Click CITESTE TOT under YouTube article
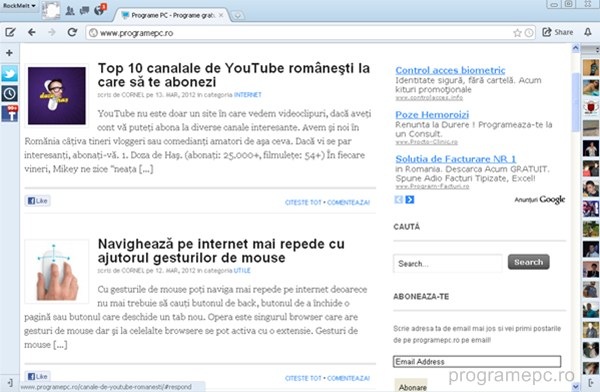 coord(303,203)
